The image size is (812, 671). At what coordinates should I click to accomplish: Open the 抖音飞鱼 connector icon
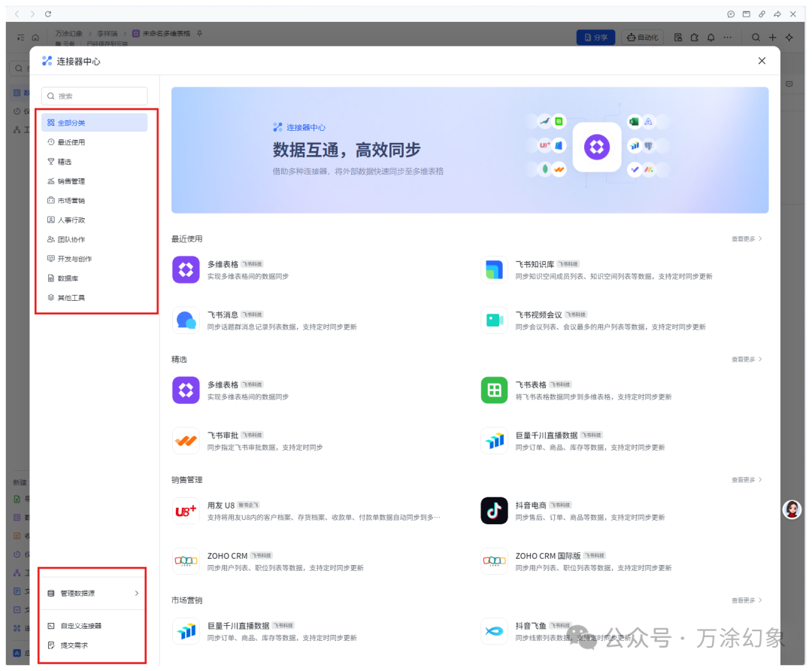click(494, 631)
